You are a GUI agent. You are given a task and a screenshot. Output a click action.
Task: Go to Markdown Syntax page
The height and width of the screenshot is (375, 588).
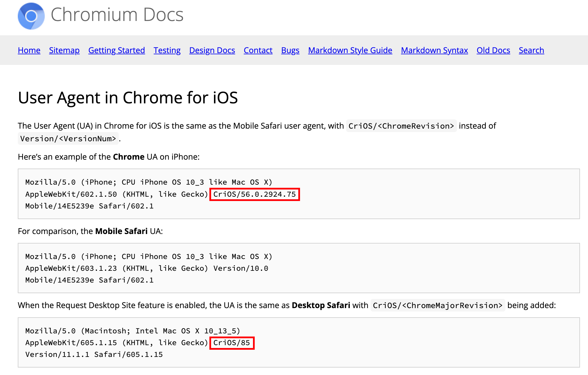point(434,50)
